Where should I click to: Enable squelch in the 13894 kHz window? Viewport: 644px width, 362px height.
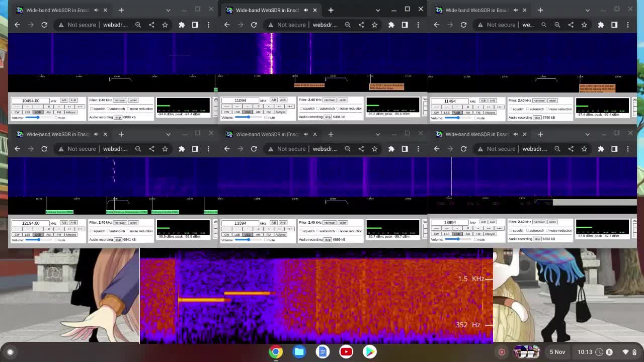(511, 230)
